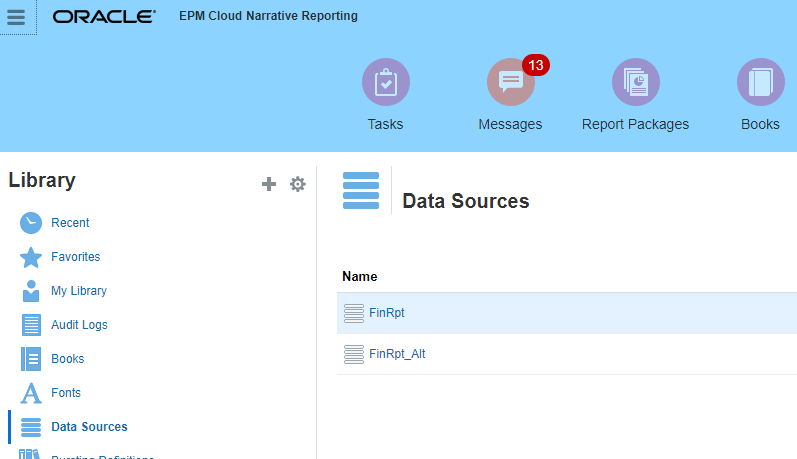Open Messages with 13 notifications
The height and width of the screenshot is (459, 797).
(510, 83)
